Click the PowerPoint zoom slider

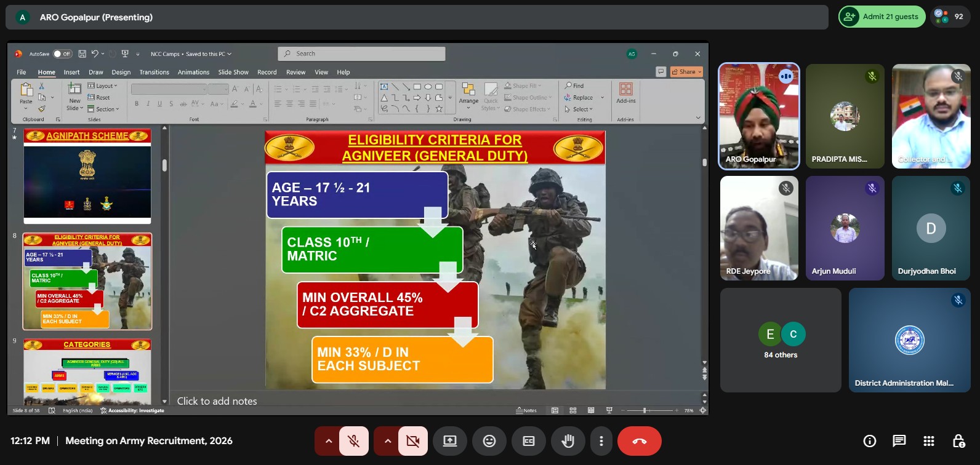click(645, 410)
